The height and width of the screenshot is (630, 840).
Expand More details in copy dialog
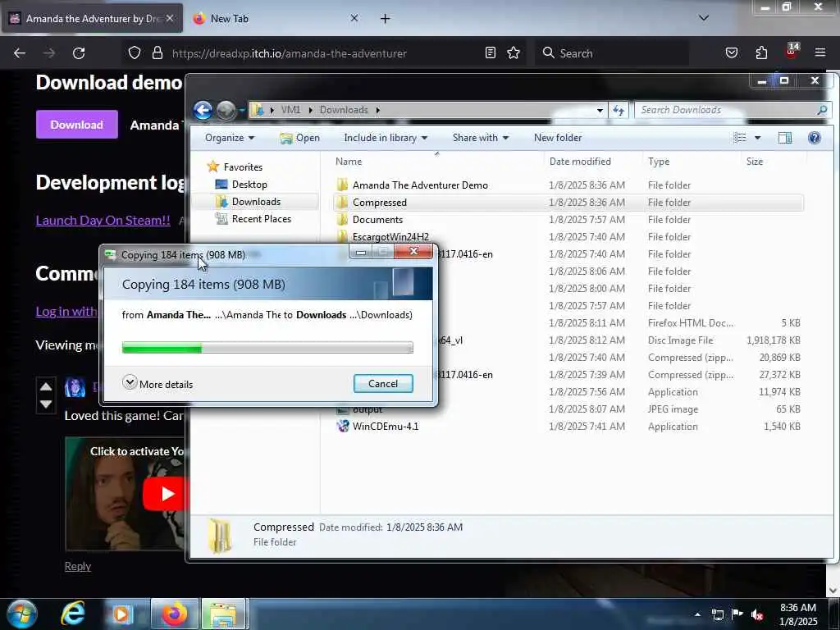[157, 384]
